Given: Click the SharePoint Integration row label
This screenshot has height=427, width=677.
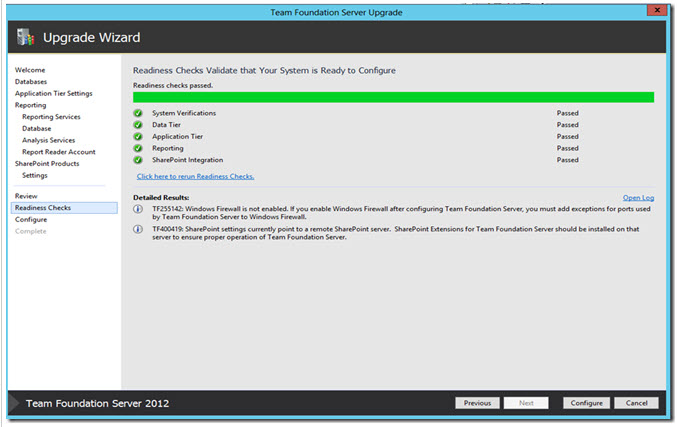Looking at the screenshot, I should (187, 160).
